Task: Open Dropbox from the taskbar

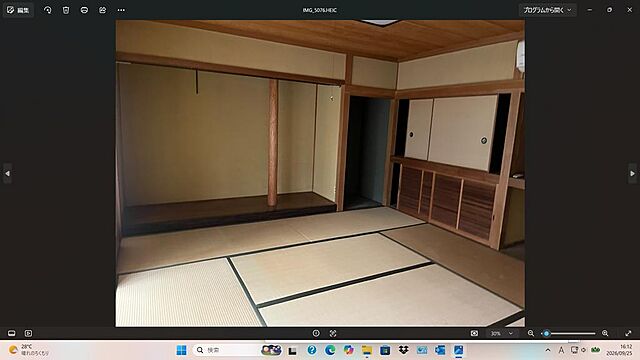Action: tap(403, 350)
